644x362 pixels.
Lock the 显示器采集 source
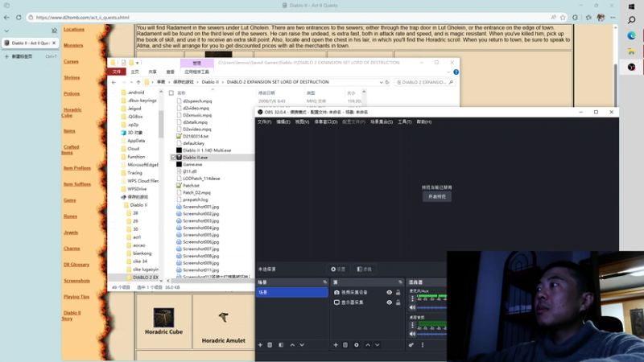point(398,302)
